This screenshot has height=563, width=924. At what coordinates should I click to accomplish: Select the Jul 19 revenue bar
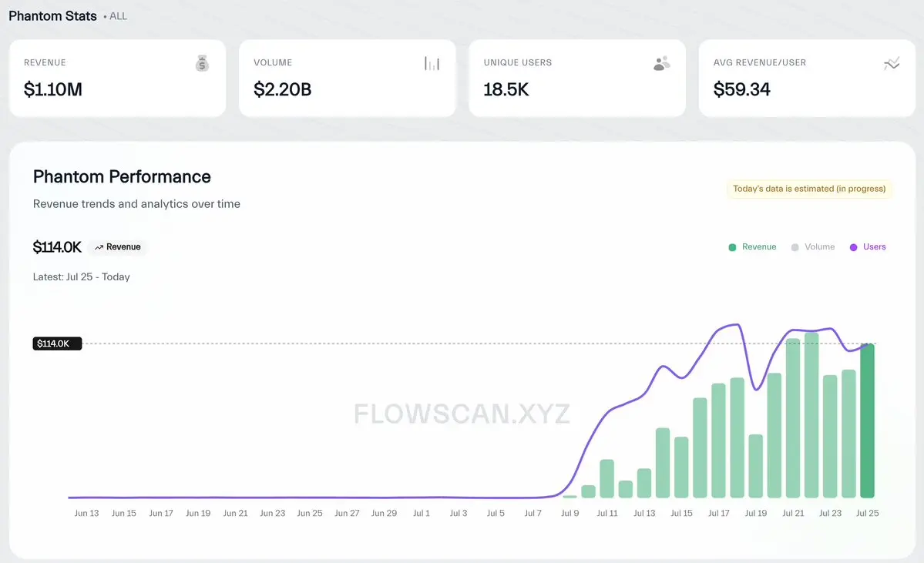point(755,466)
